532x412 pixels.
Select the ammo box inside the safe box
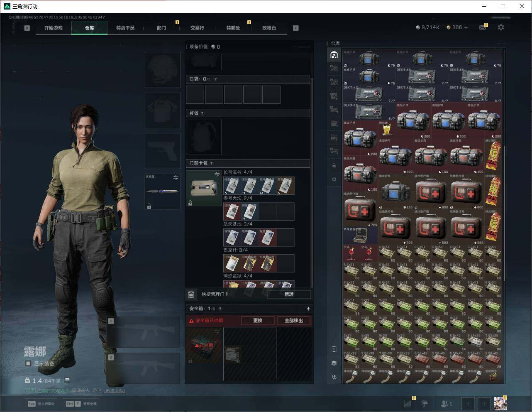pyautogui.click(x=232, y=354)
